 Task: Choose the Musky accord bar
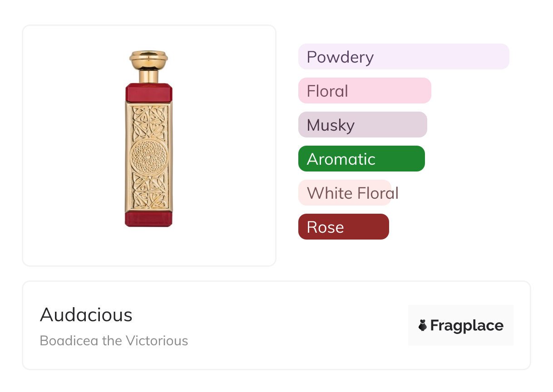pos(363,125)
